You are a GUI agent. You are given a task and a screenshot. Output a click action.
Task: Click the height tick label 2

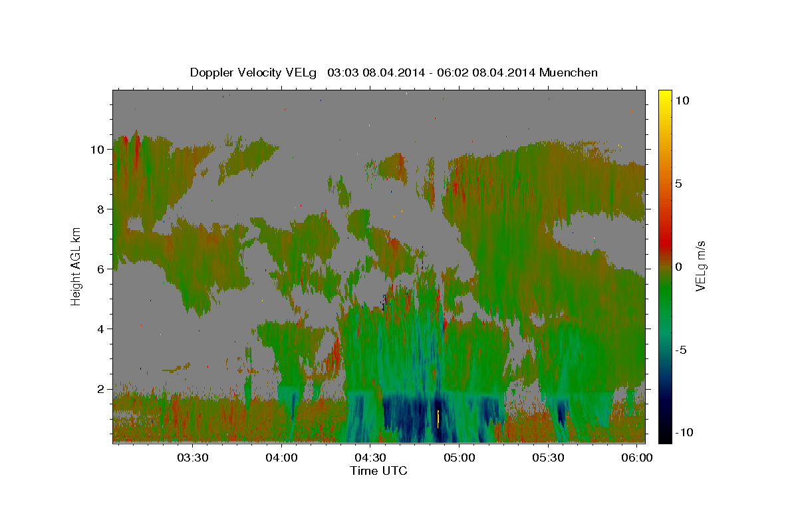coord(100,388)
